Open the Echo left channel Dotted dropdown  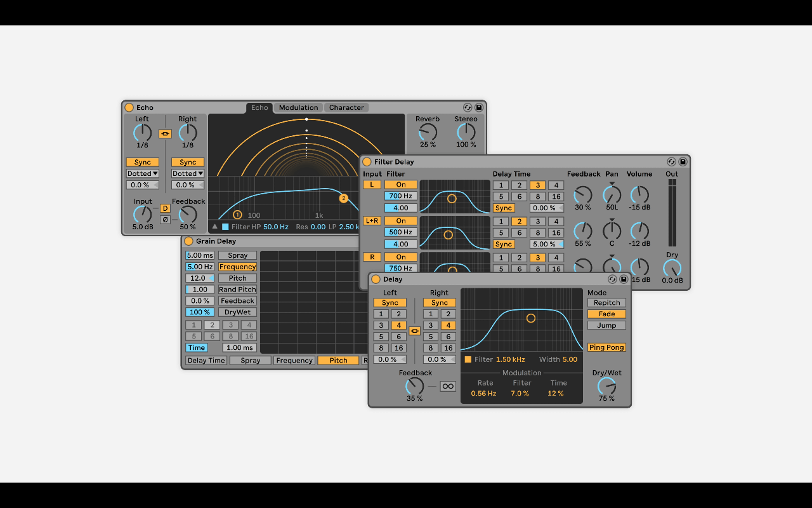(x=142, y=173)
